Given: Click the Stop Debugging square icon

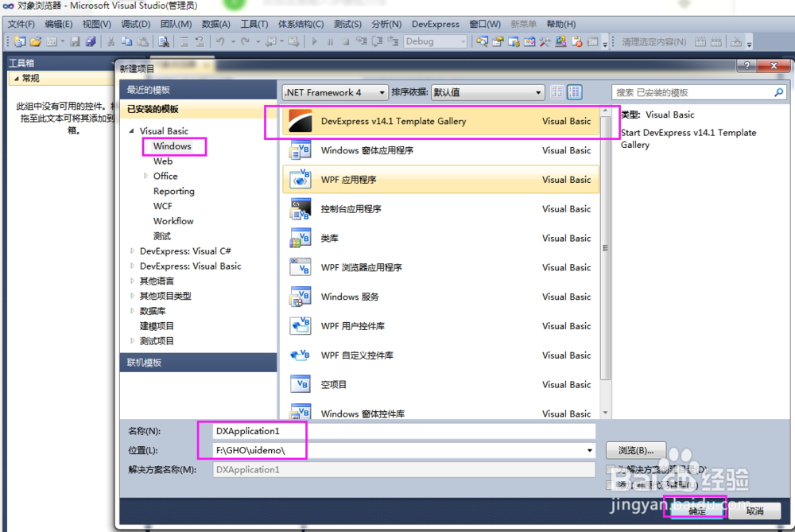Looking at the screenshot, I should point(346,41).
